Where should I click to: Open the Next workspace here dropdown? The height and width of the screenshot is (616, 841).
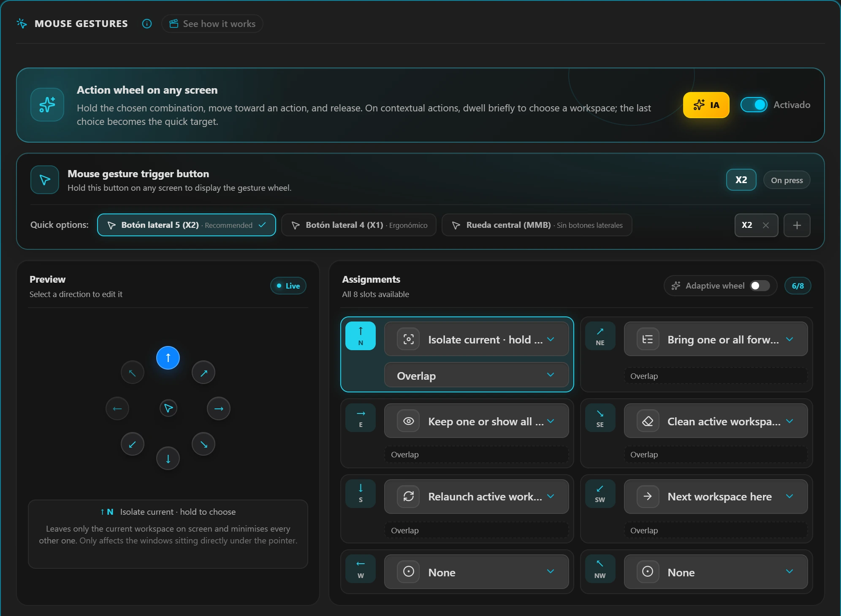pyautogui.click(x=716, y=497)
